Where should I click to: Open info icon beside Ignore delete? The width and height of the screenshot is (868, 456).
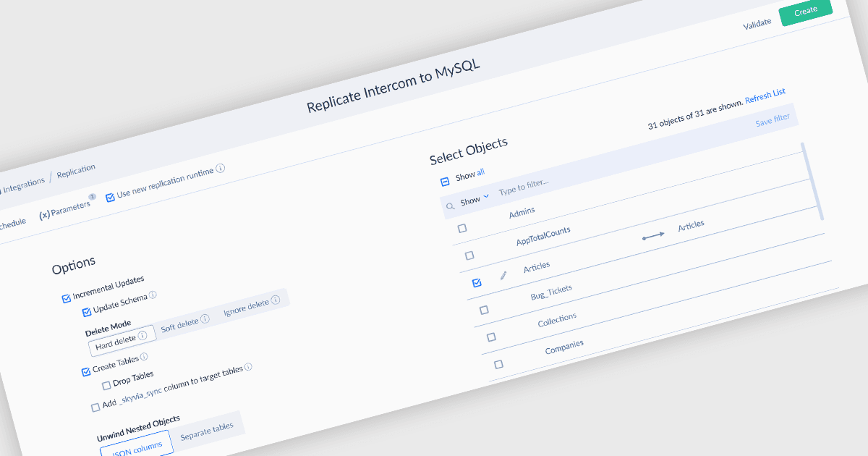275,301
